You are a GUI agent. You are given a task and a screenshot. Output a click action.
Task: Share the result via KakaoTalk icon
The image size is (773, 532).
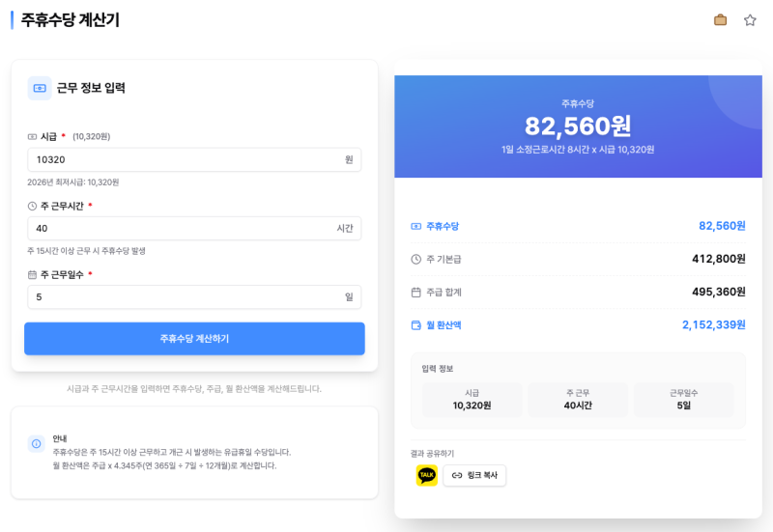427,475
